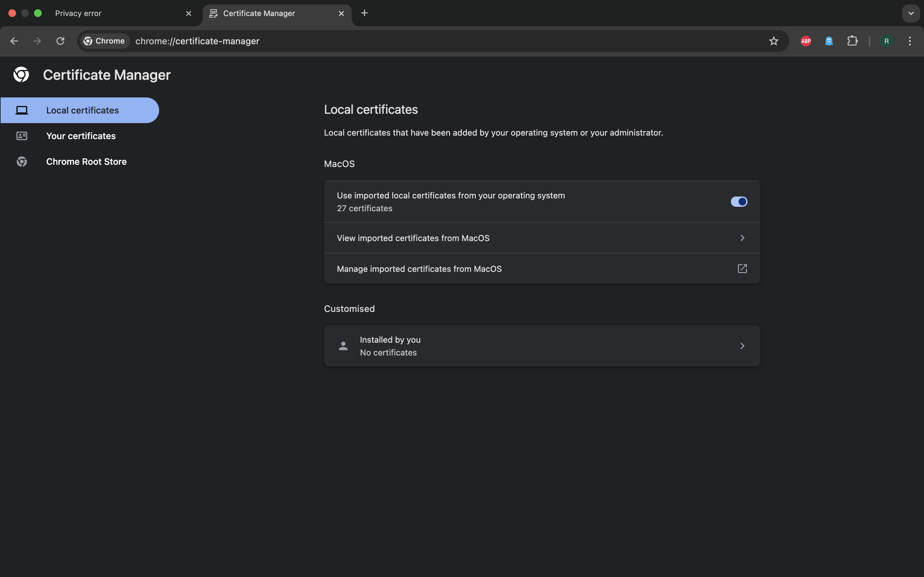Open Chrome Root Store section
924x577 pixels.
pyautogui.click(x=86, y=162)
